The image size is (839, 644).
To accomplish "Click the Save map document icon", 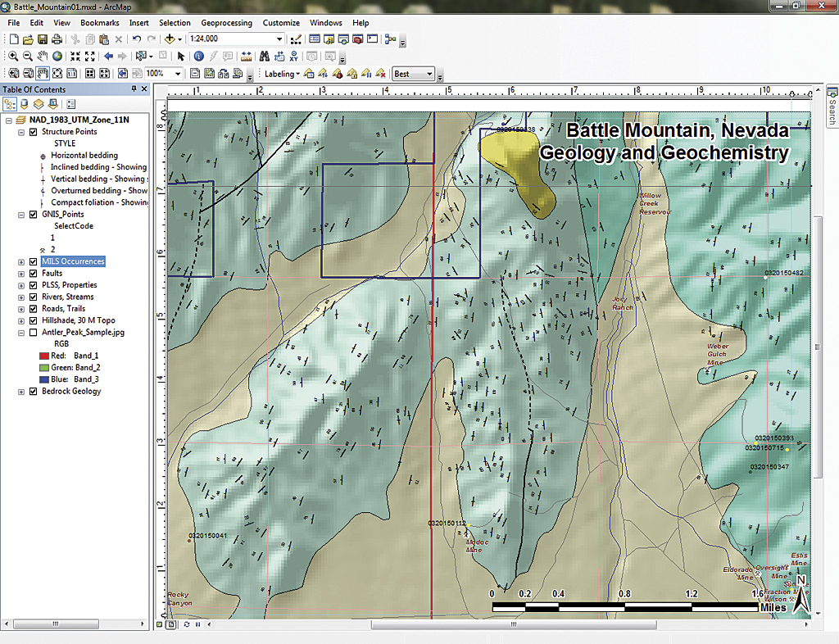I will (x=43, y=39).
